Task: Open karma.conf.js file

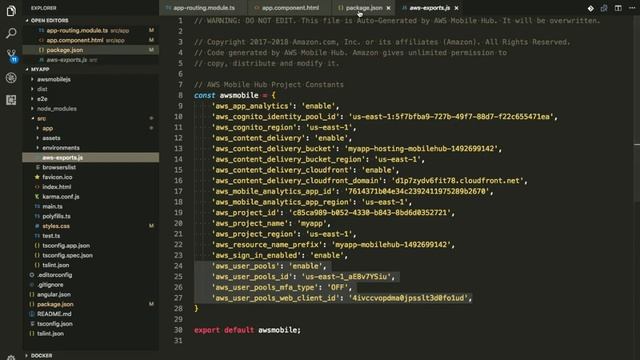Action: [91, 197]
